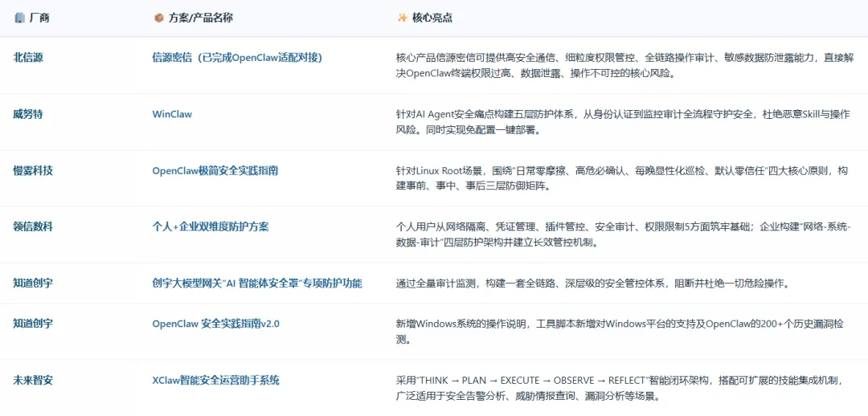Open OpenClaw极简安全实践指南 product name
The width and height of the screenshot is (868, 416).
point(215,171)
